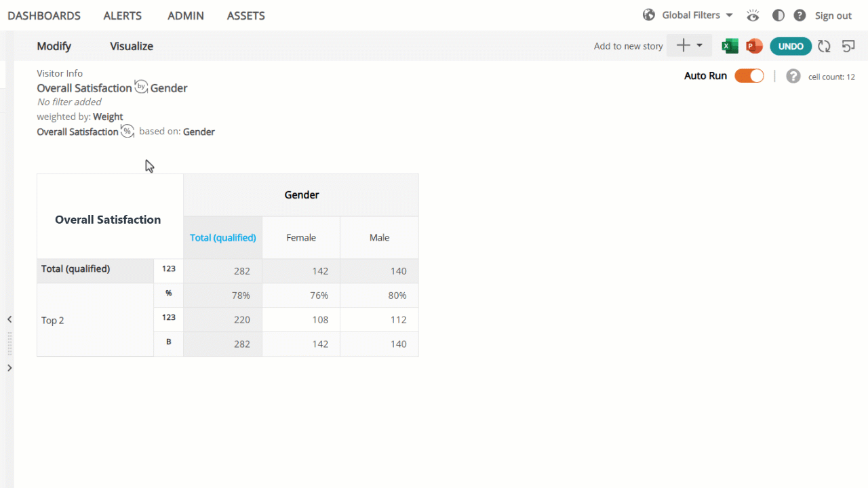Click the 'Gender' base label
868x488 pixels.
click(199, 131)
